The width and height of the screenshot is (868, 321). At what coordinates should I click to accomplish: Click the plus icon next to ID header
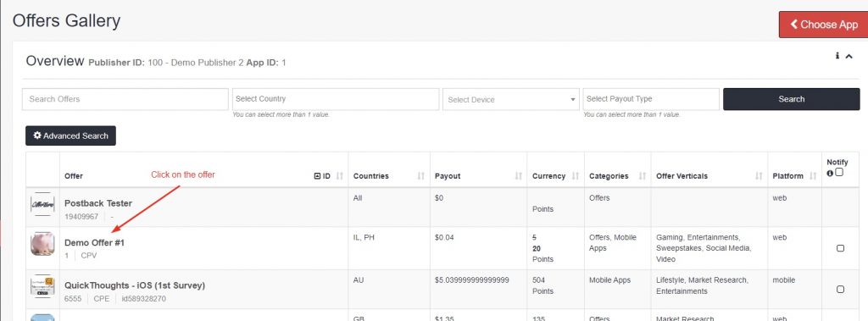[x=317, y=176]
